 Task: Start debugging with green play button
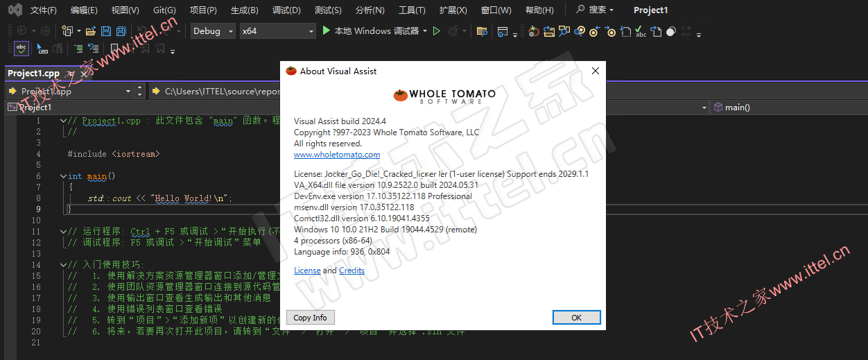327,31
